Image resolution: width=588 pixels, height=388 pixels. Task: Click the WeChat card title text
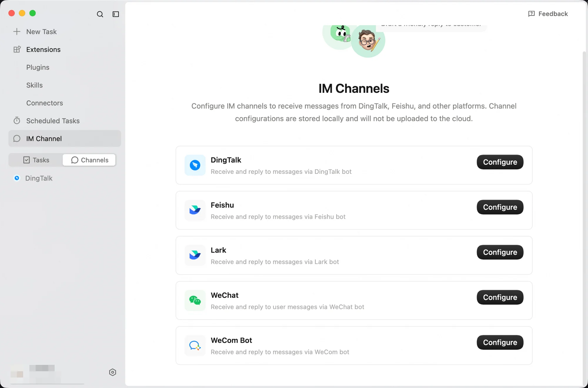pyautogui.click(x=225, y=295)
